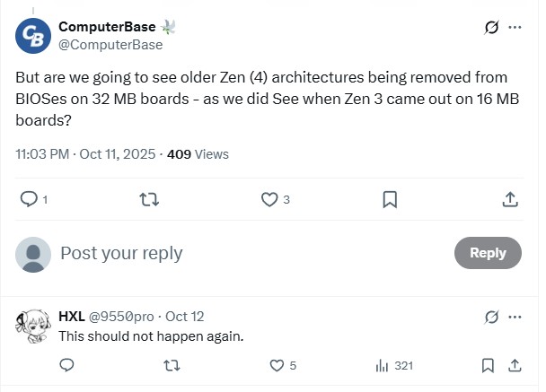This screenshot has height=392, width=546.
Task: Like HXL's reply with 5 likes
Action: tap(277, 365)
